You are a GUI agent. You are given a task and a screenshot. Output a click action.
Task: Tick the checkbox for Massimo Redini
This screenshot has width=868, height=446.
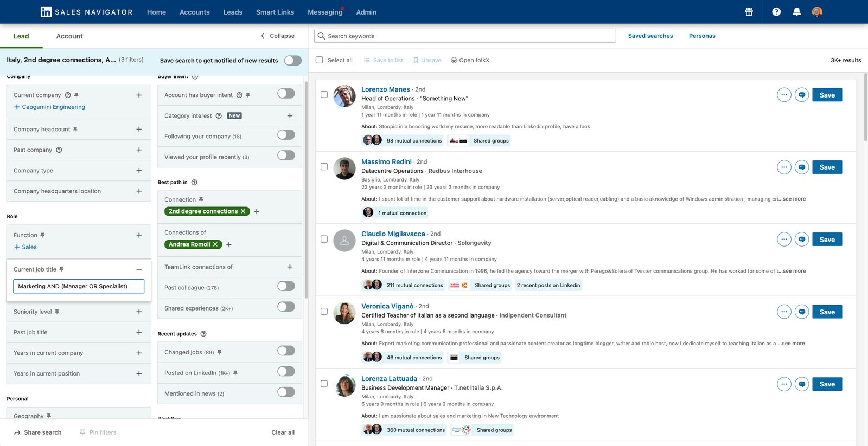pyautogui.click(x=324, y=167)
